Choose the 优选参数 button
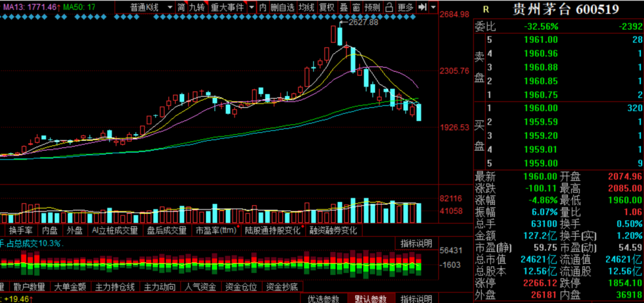 tap(324, 298)
